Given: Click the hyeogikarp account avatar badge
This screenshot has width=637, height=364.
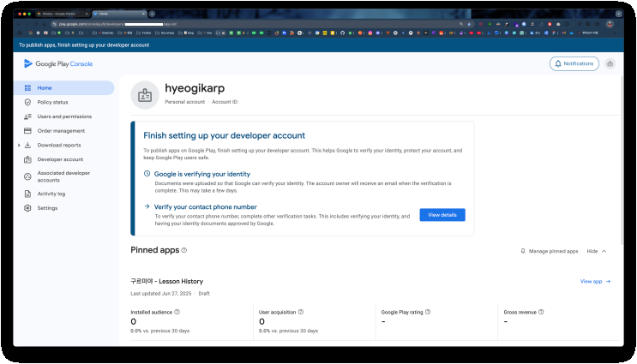Looking at the screenshot, I should (x=145, y=95).
